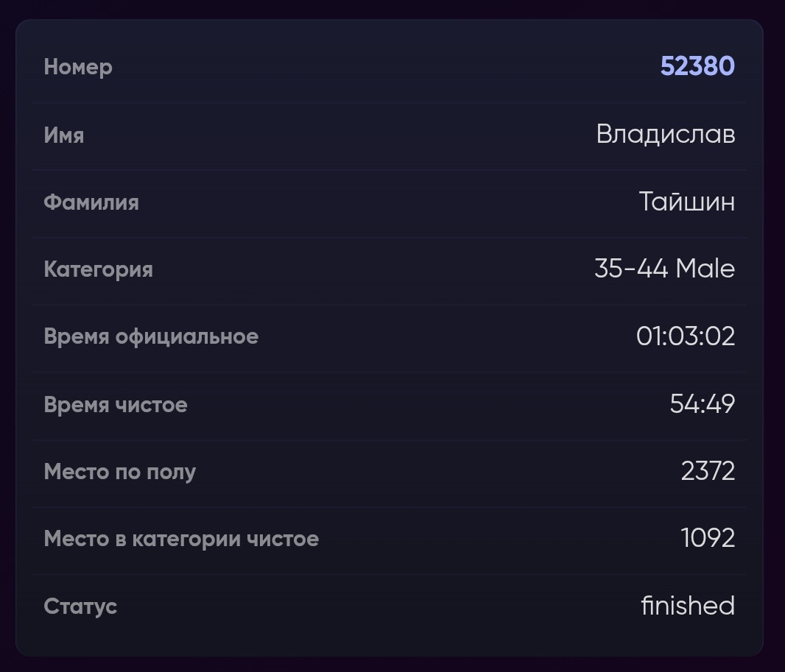Click the finished status value

click(x=689, y=606)
